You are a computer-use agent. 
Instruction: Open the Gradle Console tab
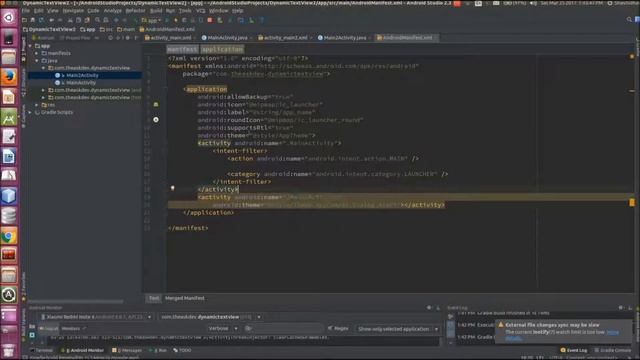612,350
